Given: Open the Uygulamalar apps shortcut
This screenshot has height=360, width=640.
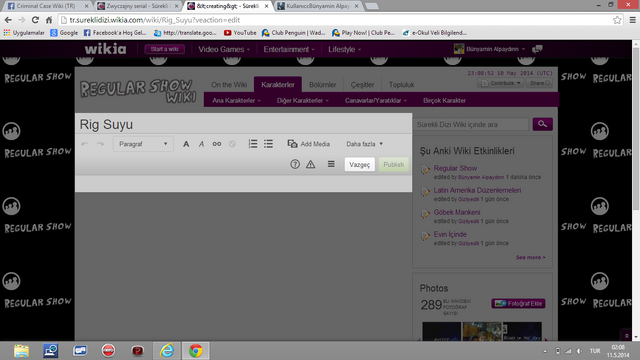Looking at the screenshot, I should (24, 33).
